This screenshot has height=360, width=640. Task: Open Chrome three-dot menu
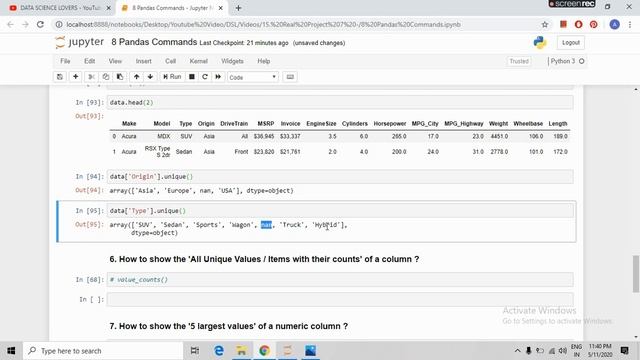(629, 24)
